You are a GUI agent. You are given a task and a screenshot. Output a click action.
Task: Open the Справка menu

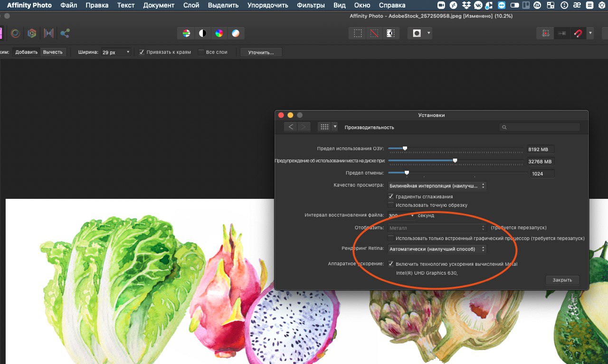coord(392,5)
